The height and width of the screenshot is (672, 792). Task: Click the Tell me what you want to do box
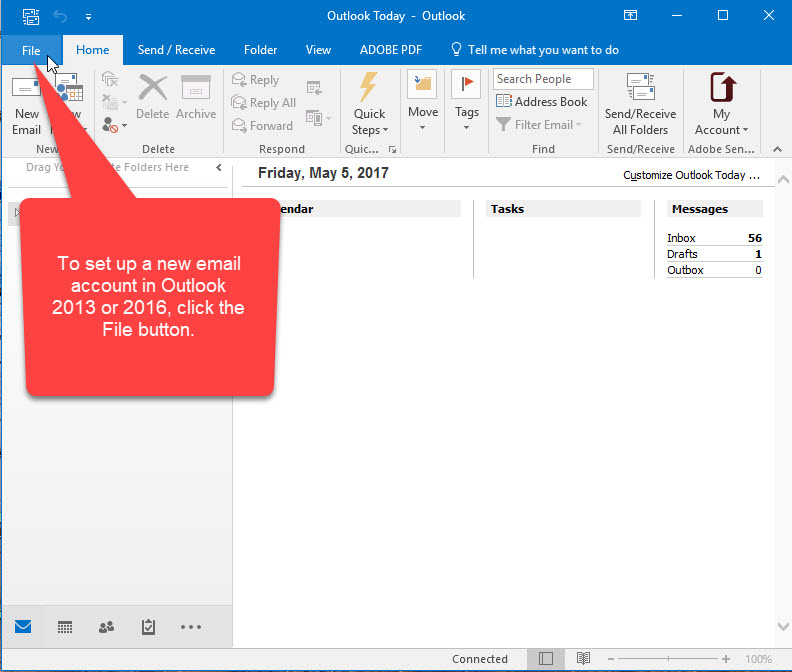click(x=534, y=50)
